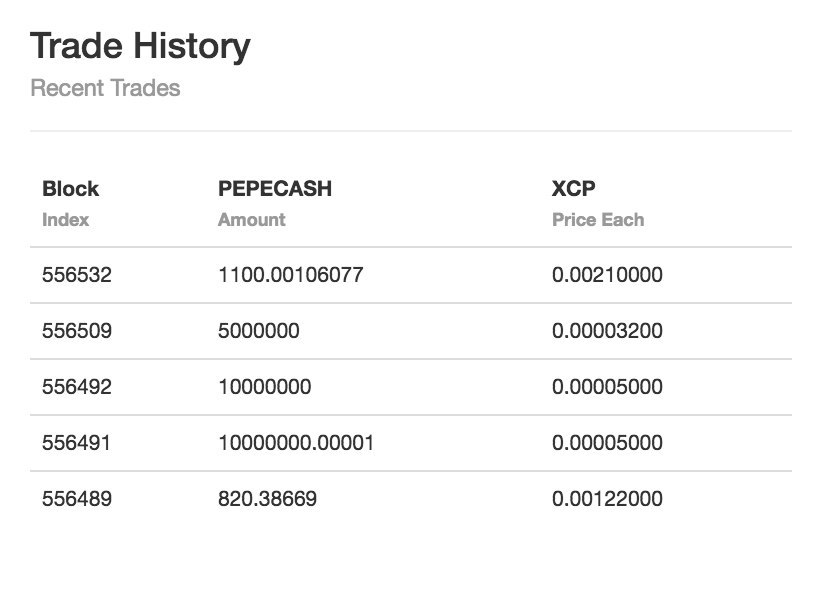834x606 pixels.
Task: Click price 0.00003200
Action: (x=607, y=330)
